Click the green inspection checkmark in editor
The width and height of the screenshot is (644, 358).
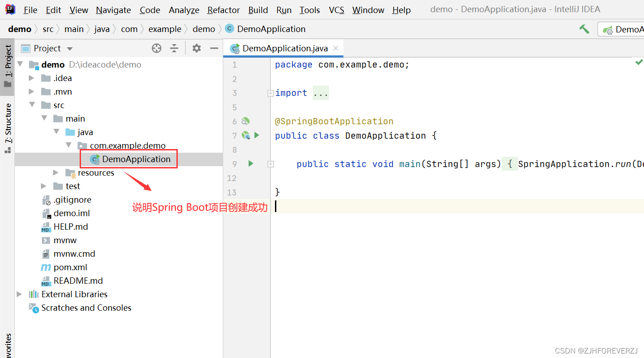click(x=639, y=62)
